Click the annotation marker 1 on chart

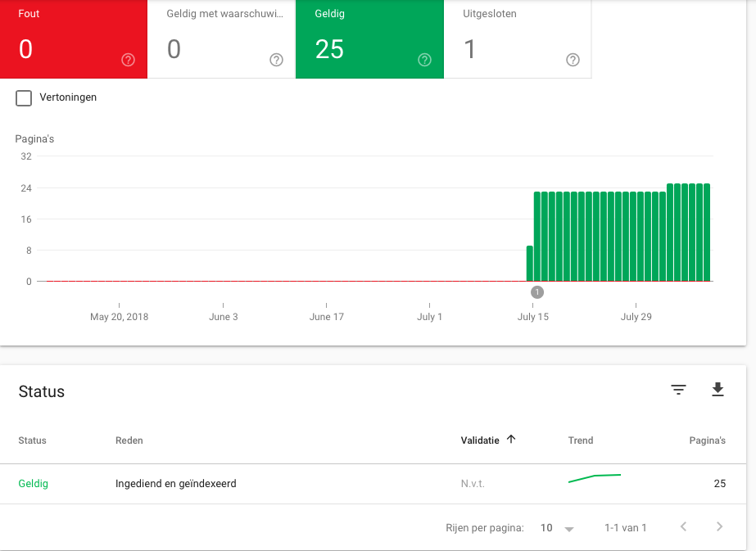(537, 292)
